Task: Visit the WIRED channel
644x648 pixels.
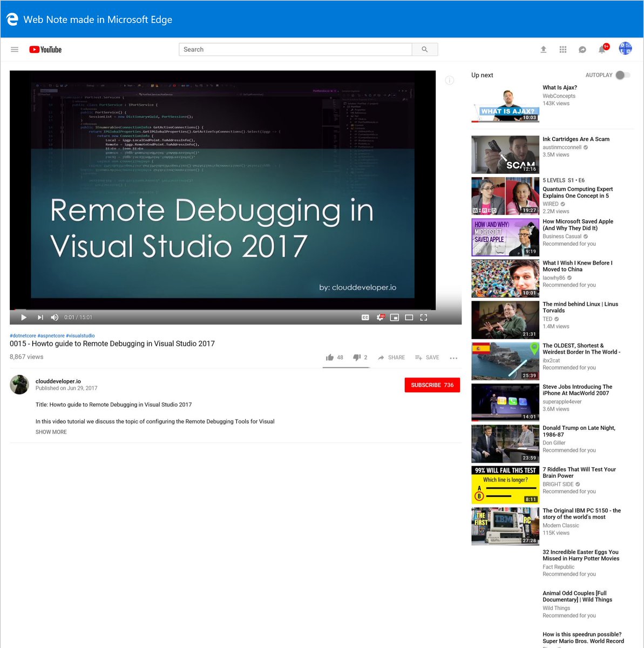Action: pyautogui.click(x=551, y=204)
